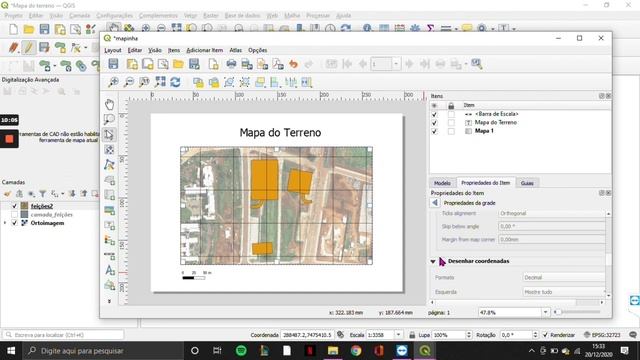This screenshot has height=360, width=640.
Task: Enable the camada_feições layer checkbox
Action: pos(15,214)
